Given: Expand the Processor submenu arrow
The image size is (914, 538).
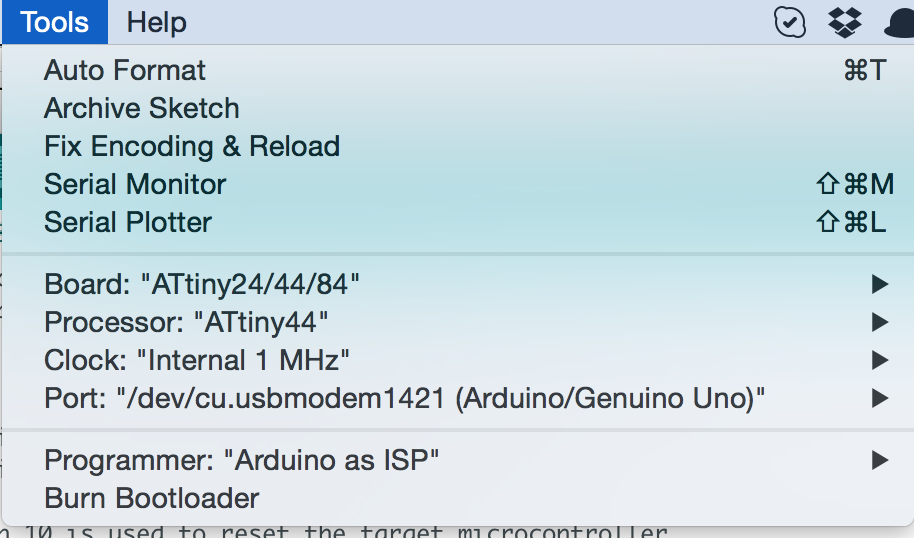Looking at the screenshot, I should pyautogui.click(x=880, y=322).
